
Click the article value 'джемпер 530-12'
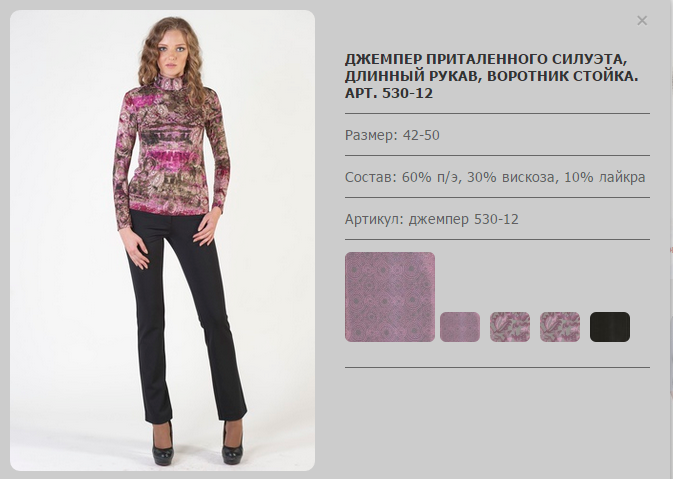point(464,219)
